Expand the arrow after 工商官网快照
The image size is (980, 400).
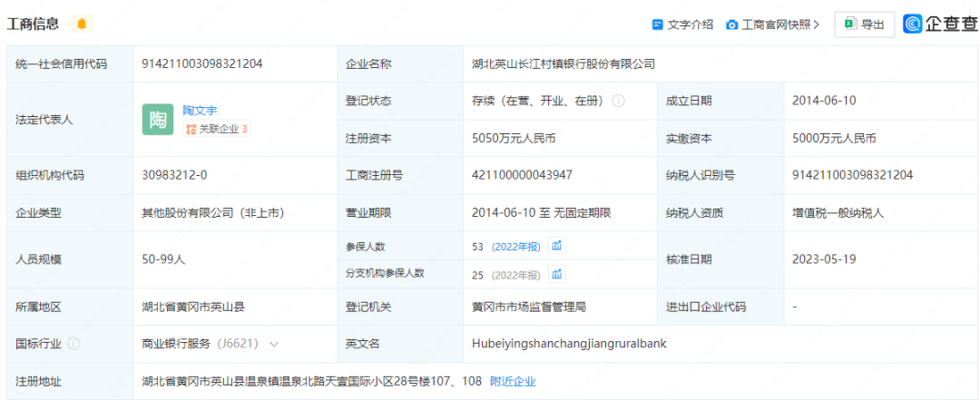tap(817, 24)
